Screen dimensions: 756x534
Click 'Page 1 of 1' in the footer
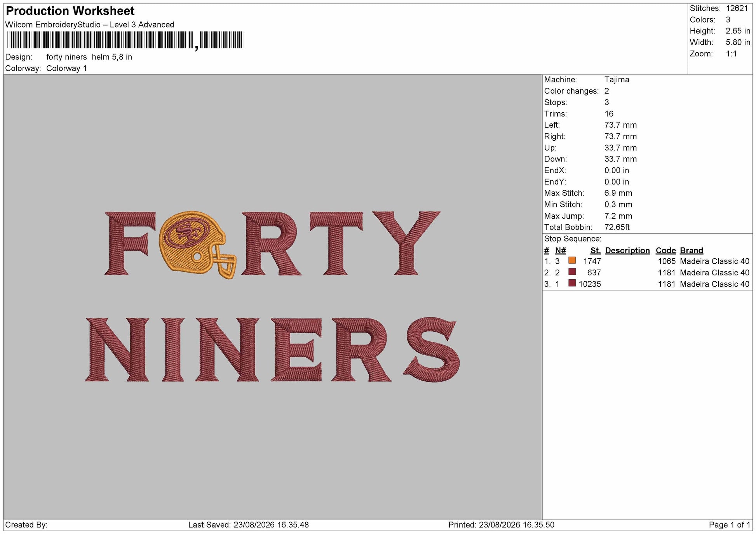pos(730,525)
